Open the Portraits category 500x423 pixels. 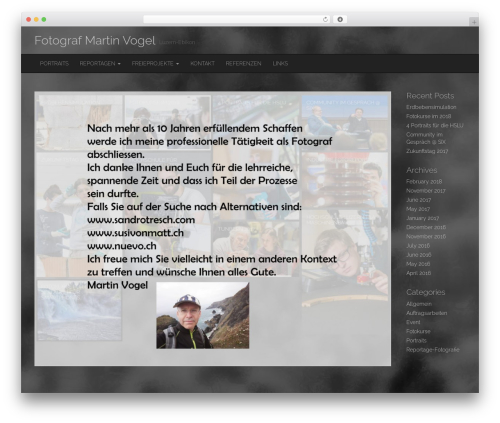[x=416, y=340]
